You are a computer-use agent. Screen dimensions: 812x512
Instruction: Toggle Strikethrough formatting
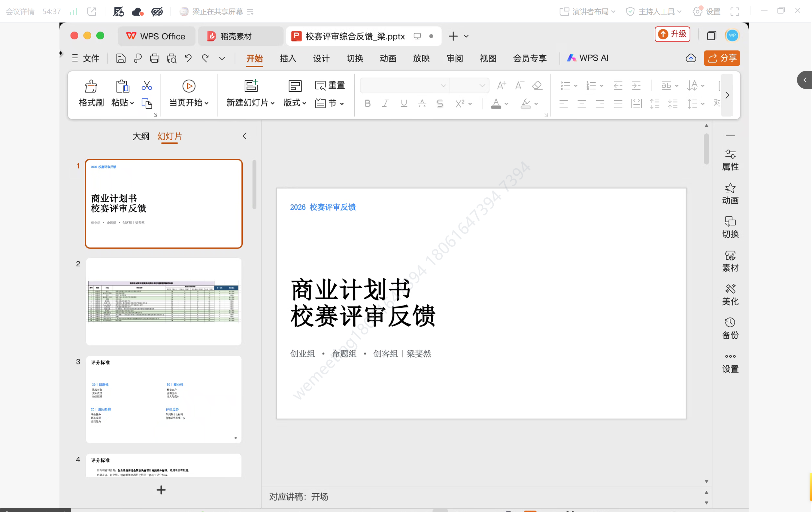(x=422, y=104)
